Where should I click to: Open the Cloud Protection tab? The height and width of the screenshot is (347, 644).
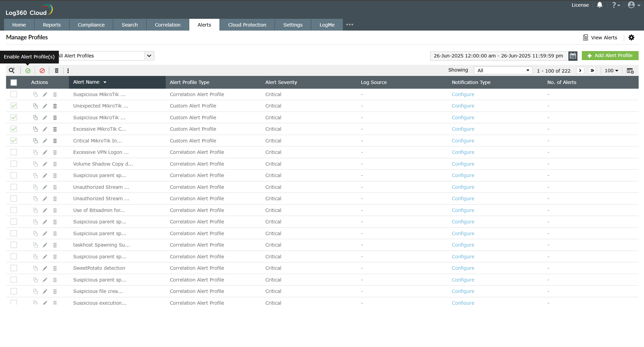tap(247, 25)
